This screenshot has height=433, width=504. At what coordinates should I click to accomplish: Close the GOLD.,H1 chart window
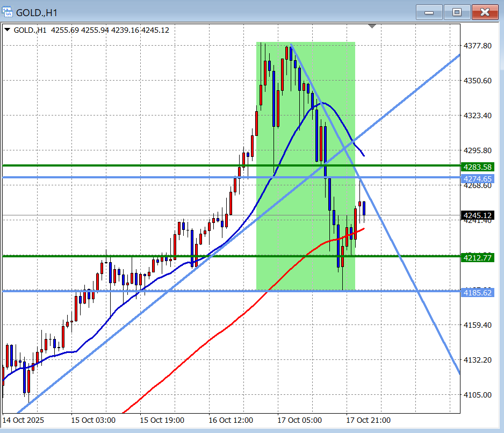point(485,12)
